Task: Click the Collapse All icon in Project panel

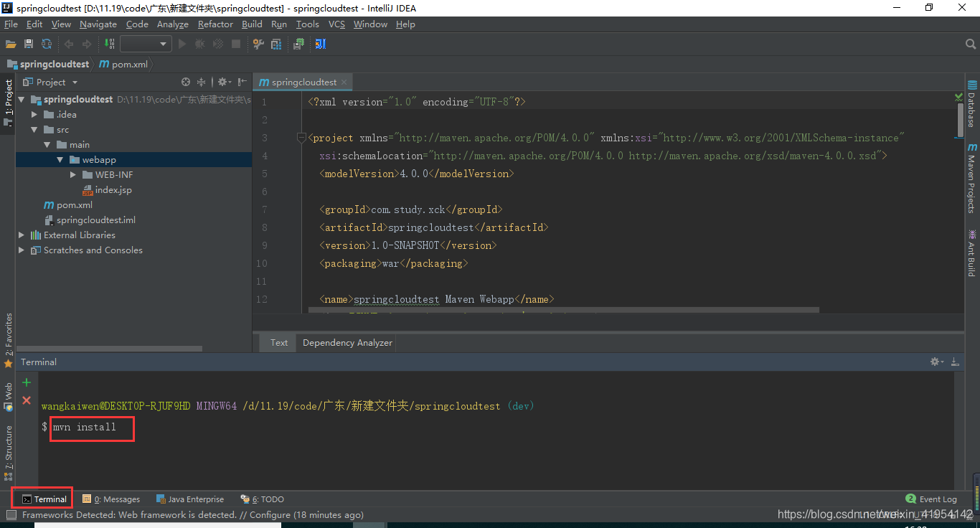Action: pos(202,82)
